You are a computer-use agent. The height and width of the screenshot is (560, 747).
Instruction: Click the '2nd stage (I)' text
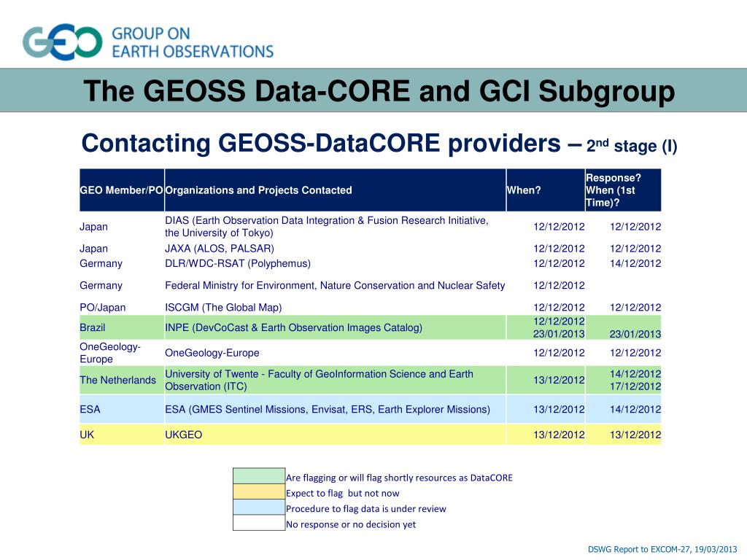pos(631,146)
